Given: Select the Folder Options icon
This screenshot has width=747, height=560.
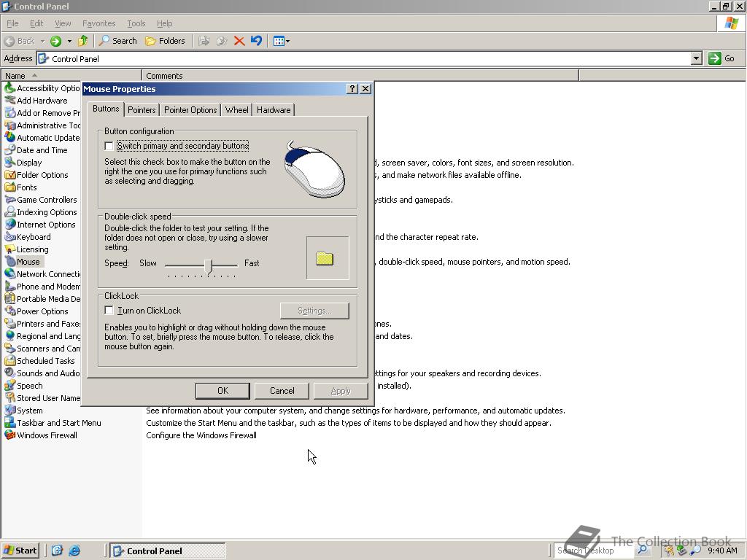Looking at the screenshot, I should point(10,175).
